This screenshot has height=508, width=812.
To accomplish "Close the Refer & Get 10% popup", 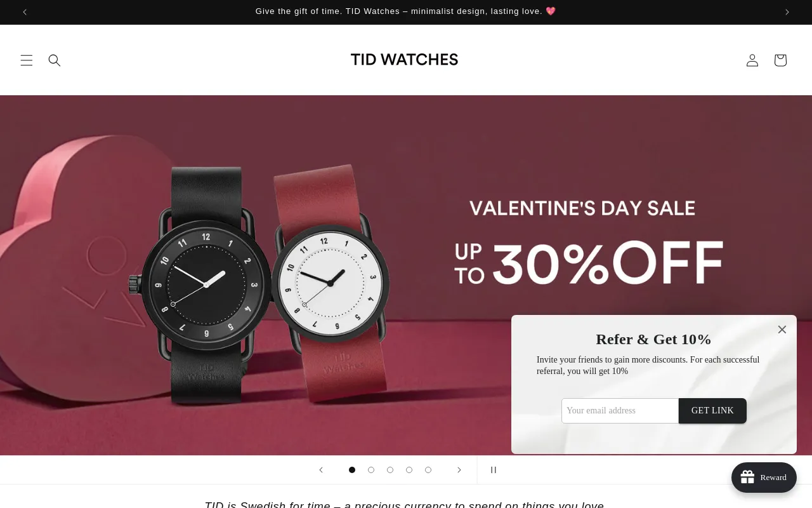I will 782,330.
